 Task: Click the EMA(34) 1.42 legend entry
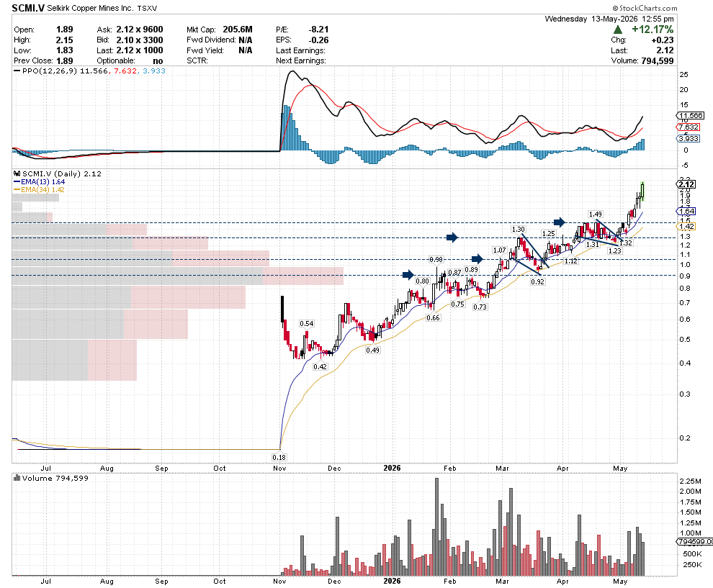40,189
